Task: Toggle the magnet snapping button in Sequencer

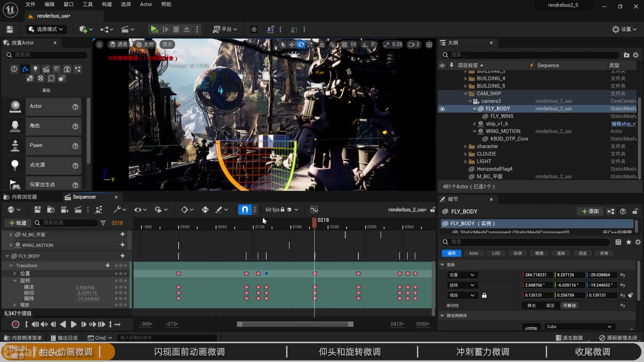Action: coord(245,210)
